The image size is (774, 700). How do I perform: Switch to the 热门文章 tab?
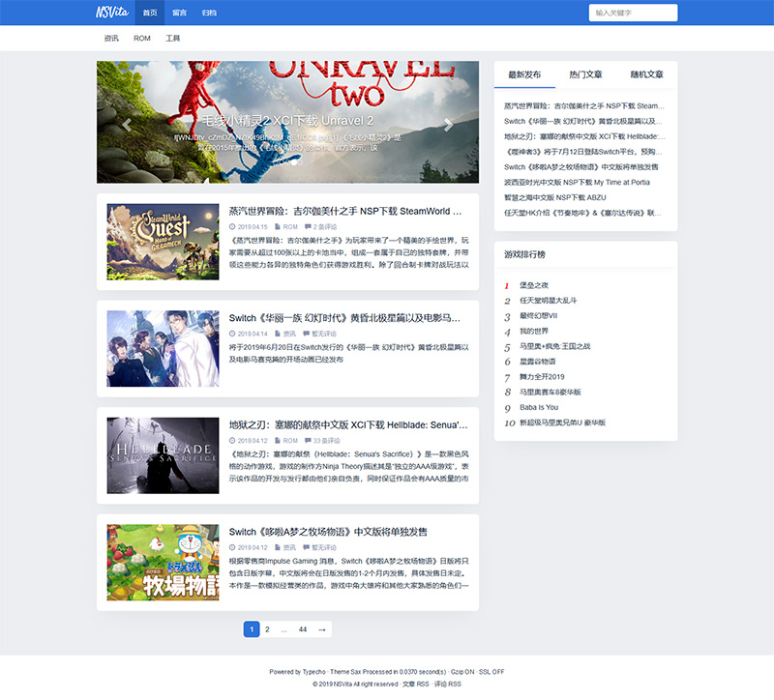pyautogui.click(x=585, y=74)
